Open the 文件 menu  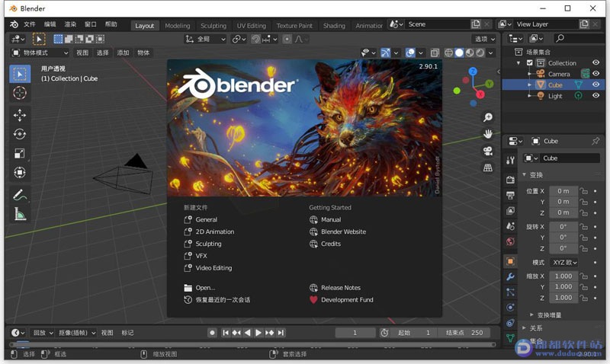(30, 24)
